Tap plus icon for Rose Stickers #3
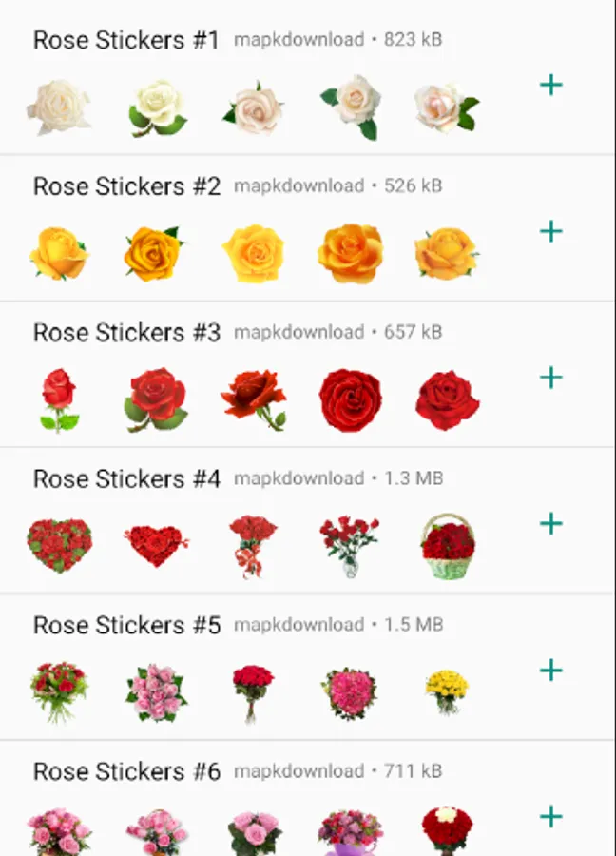 tap(551, 378)
